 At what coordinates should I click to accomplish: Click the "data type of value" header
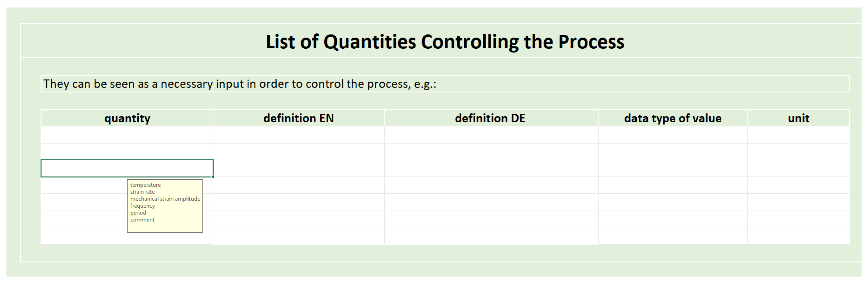coord(672,118)
